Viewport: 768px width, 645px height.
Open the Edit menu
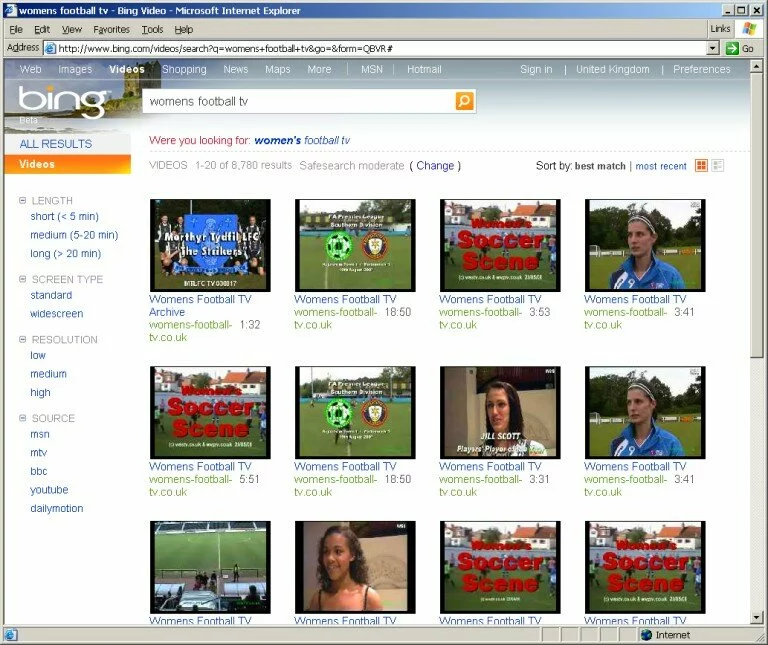point(42,29)
